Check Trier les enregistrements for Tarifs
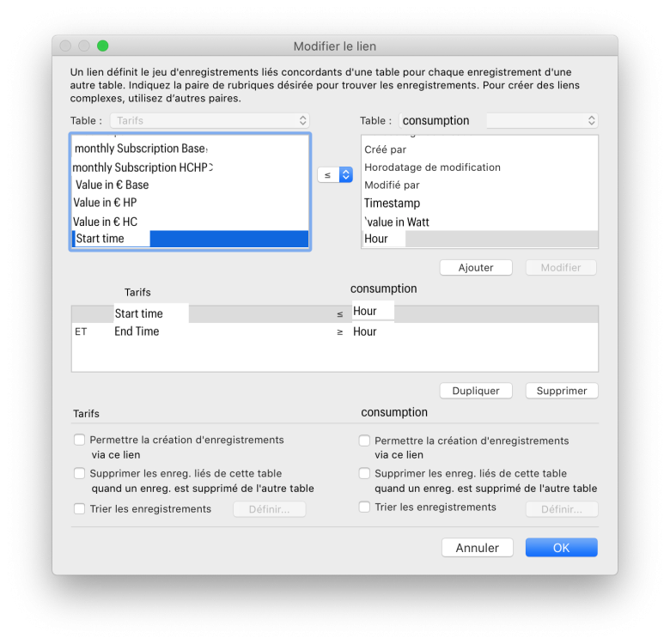The image size is (670, 644). 80,509
